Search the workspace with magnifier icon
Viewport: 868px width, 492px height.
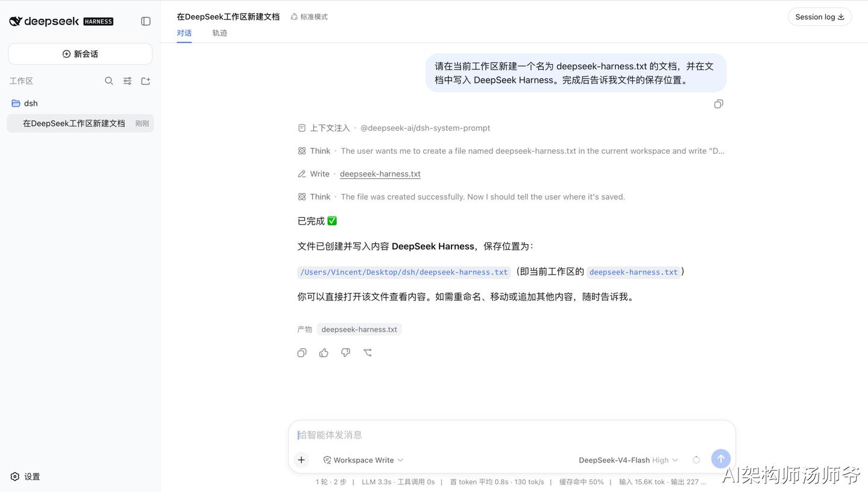tap(109, 81)
